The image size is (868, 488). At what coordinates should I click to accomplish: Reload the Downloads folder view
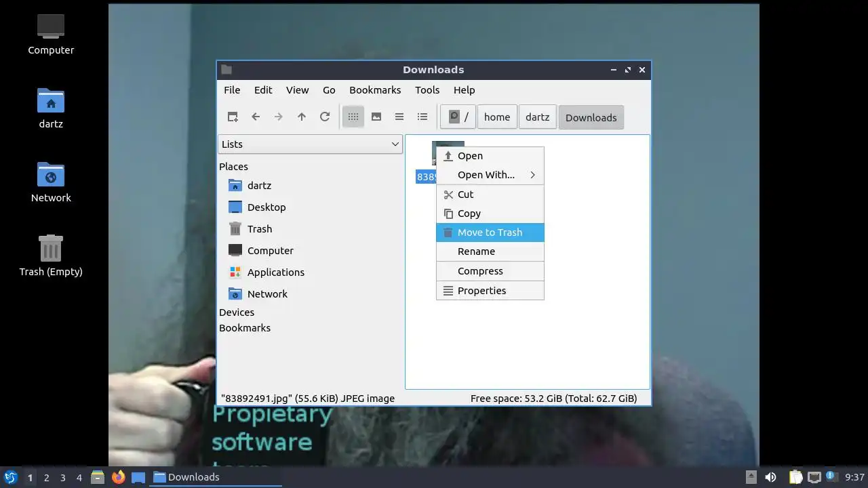tap(325, 117)
